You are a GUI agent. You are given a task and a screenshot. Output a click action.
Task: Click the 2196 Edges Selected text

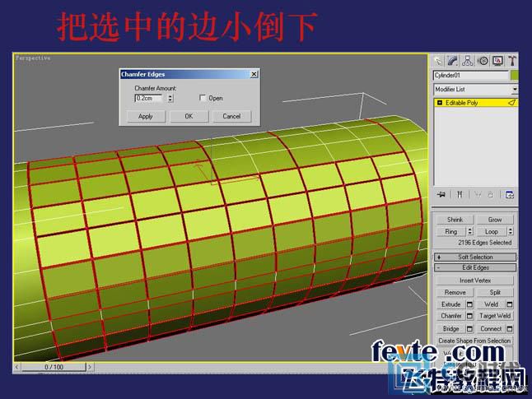pyautogui.click(x=484, y=243)
